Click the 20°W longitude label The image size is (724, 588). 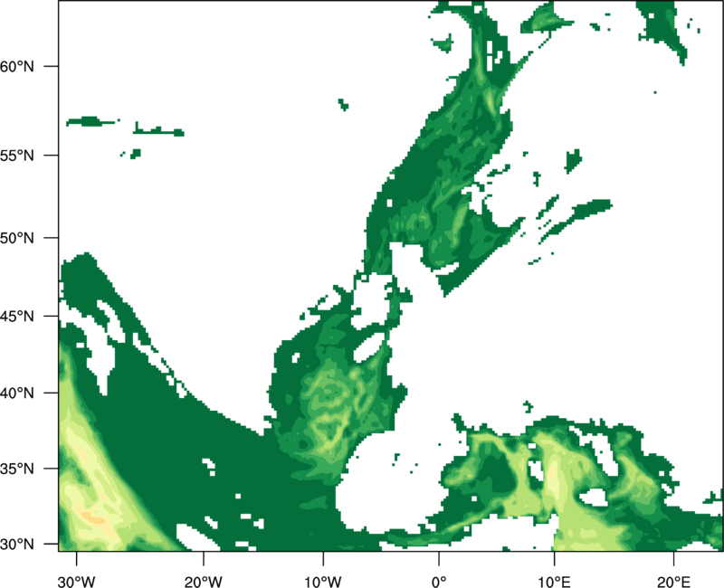[x=203, y=582]
